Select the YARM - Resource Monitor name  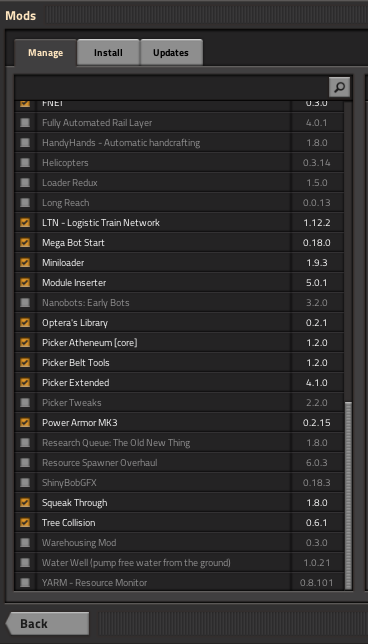[94, 582]
